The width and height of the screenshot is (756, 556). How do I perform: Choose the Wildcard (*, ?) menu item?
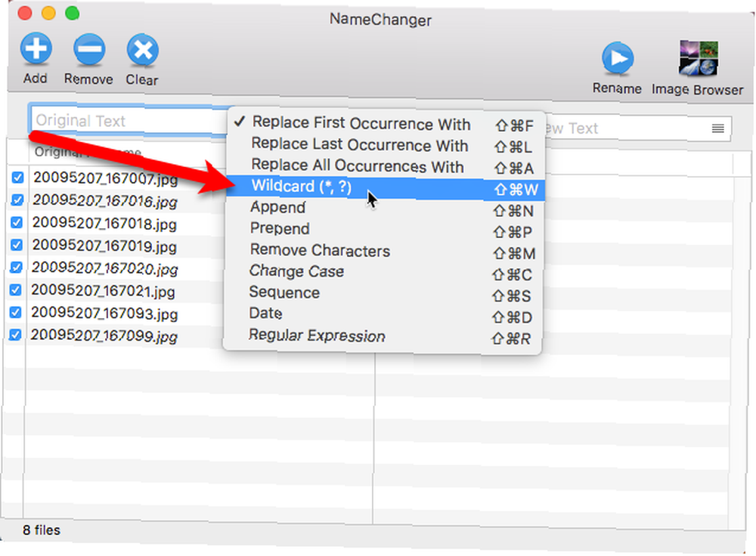point(385,187)
